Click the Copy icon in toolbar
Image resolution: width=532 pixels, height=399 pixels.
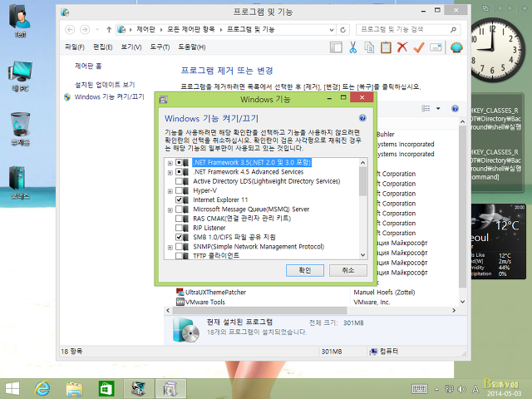click(369, 47)
